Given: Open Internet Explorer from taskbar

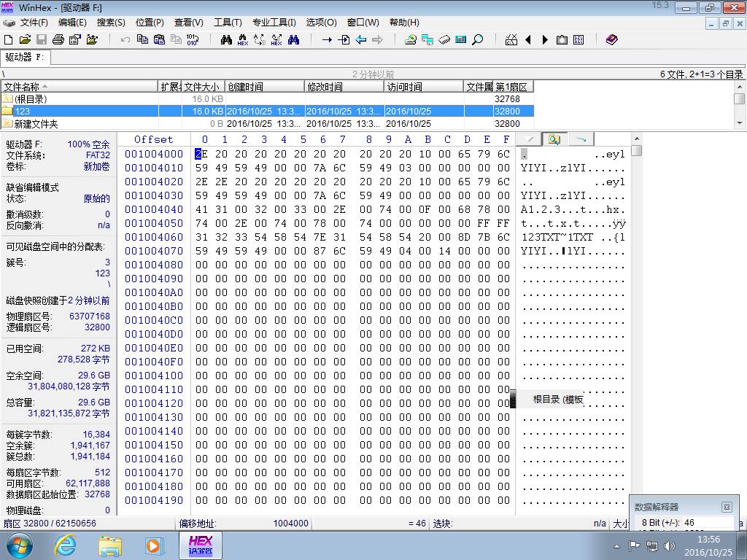Looking at the screenshot, I should [65, 545].
